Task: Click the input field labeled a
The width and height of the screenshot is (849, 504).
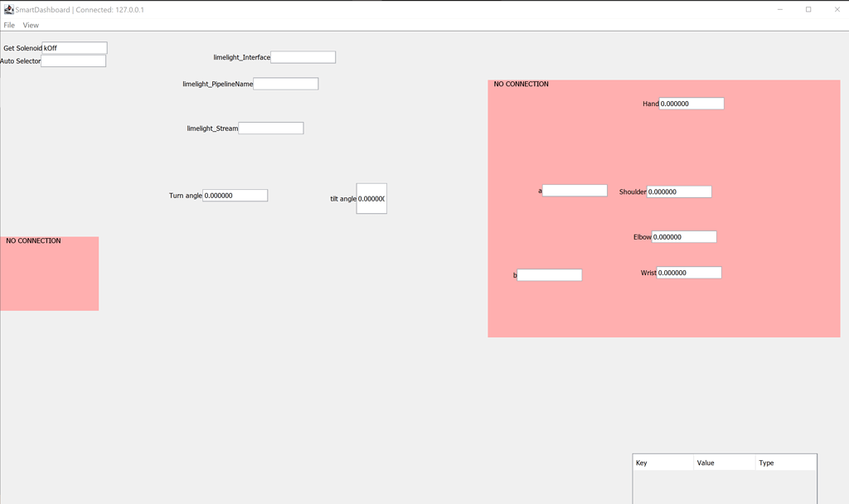Action: (575, 191)
